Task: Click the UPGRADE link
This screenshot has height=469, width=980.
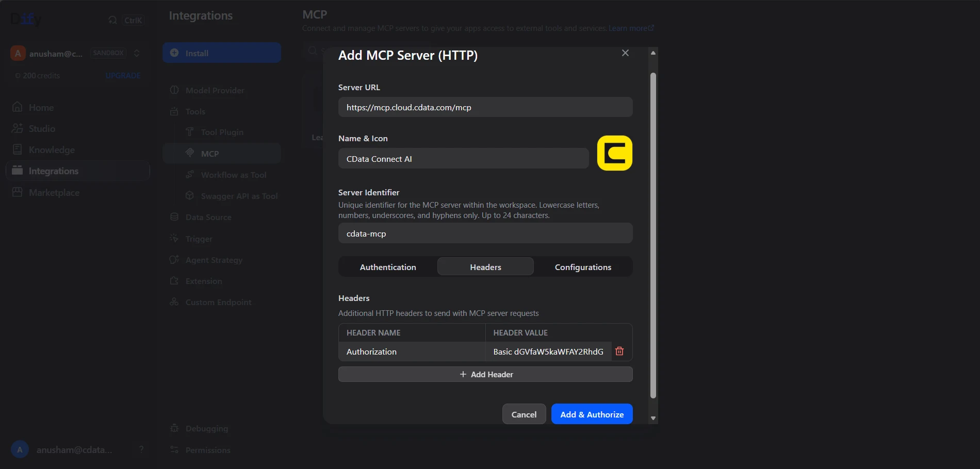Action: pos(123,75)
